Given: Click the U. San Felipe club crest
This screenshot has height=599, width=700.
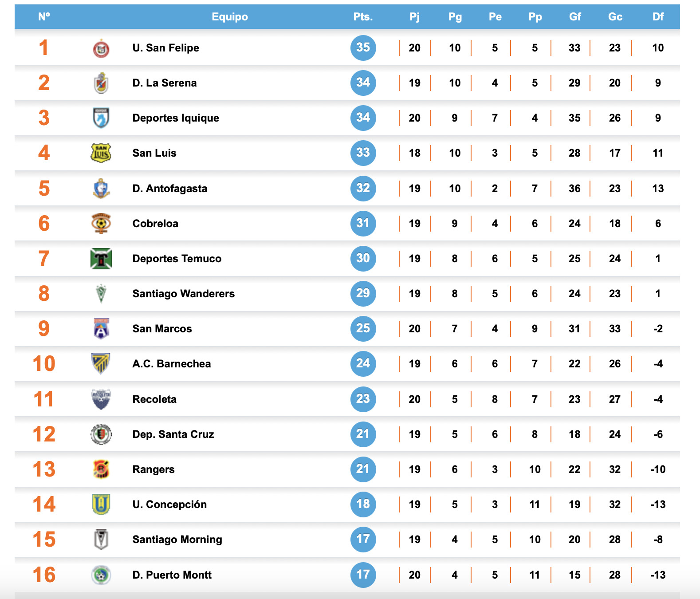Looking at the screenshot, I should pyautogui.click(x=101, y=48).
